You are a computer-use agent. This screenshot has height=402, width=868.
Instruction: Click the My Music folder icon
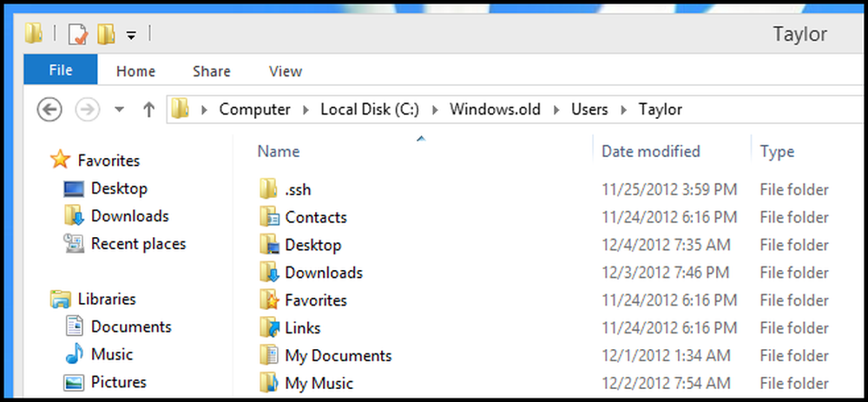click(x=269, y=383)
